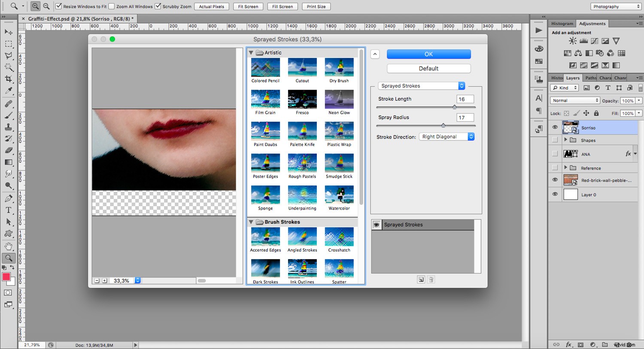Click the OK button

(428, 54)
